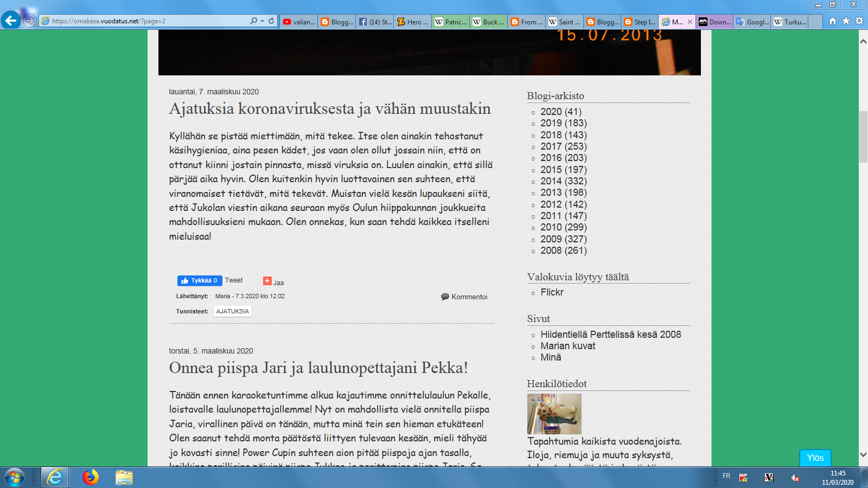
Task: Open Firefox from the taskbar
Action: pyautogui.click(x=91, y=478)
